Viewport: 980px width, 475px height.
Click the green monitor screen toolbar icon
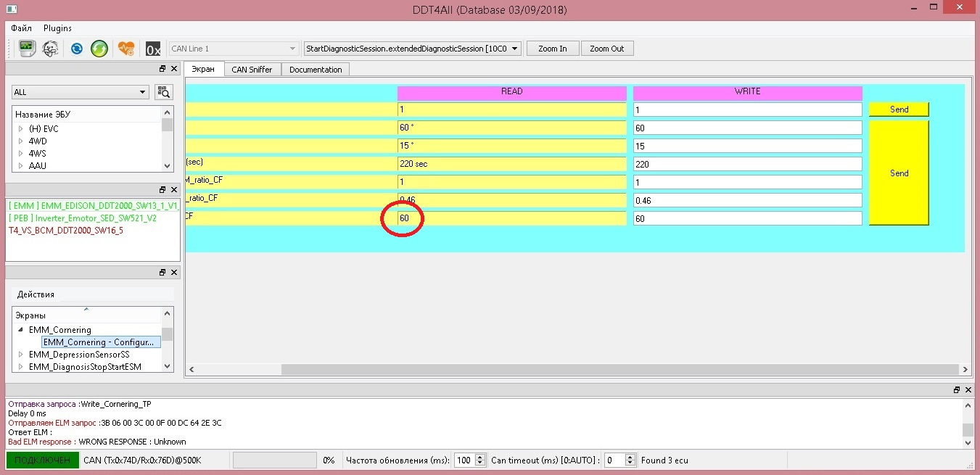[x=27, y=49]
